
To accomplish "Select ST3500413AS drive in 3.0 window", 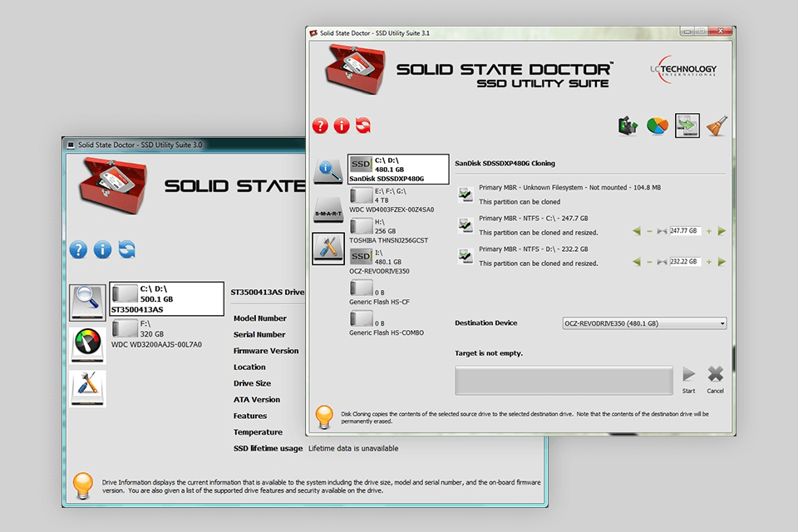I will pos(167,299).
